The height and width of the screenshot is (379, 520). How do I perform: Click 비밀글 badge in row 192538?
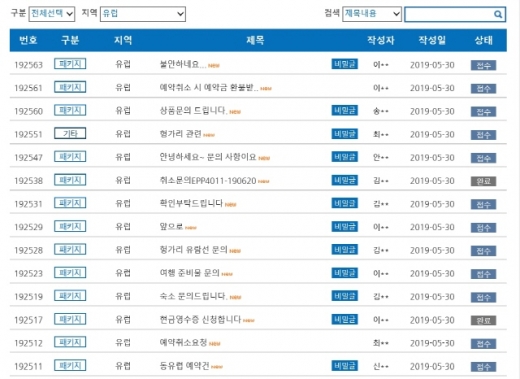(345, 180)
